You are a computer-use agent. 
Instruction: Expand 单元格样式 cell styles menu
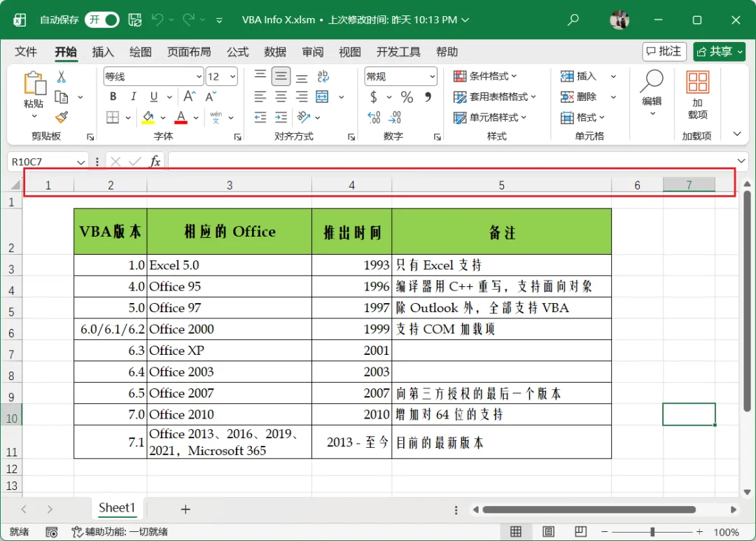pyautogui.click(x=490, y=117)
